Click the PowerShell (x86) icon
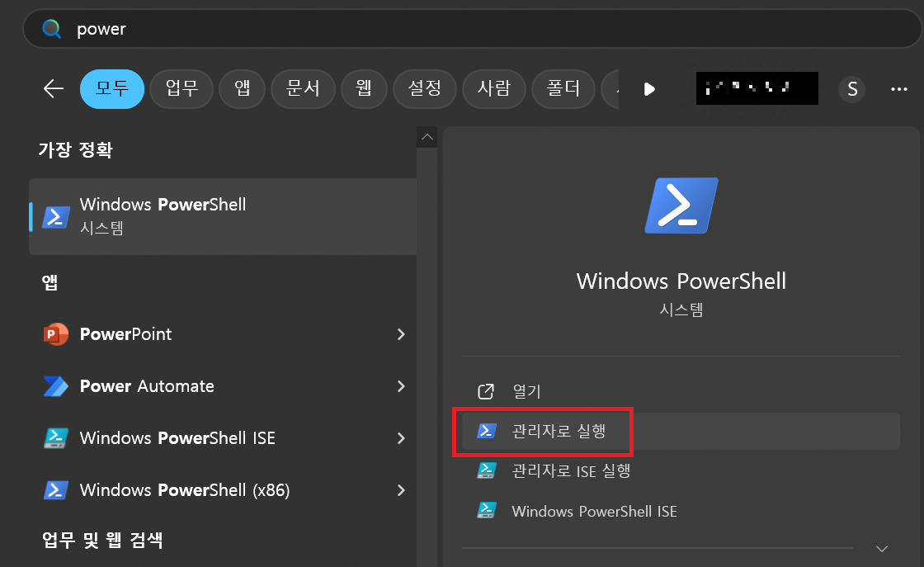The width and height of the screenshot is (924, 567). [56, 489]
